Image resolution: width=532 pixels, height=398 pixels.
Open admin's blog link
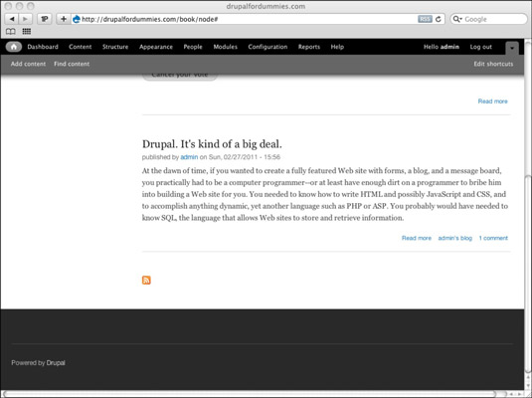coord(455,238)
